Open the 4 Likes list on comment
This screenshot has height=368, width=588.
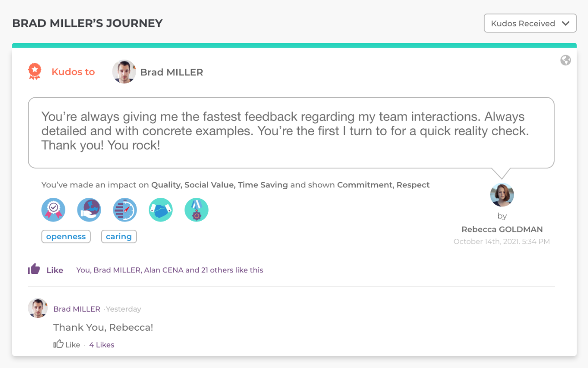(102, 345)
